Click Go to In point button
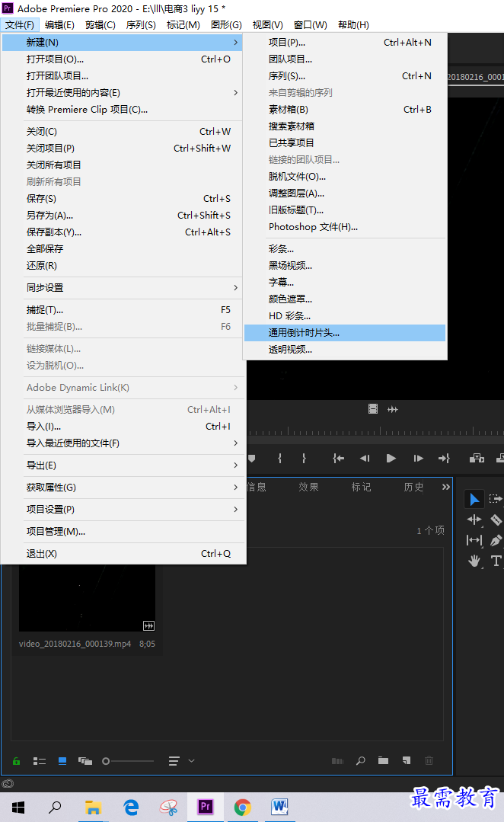This screenshot has height=822, width=504. click(339, 458)
